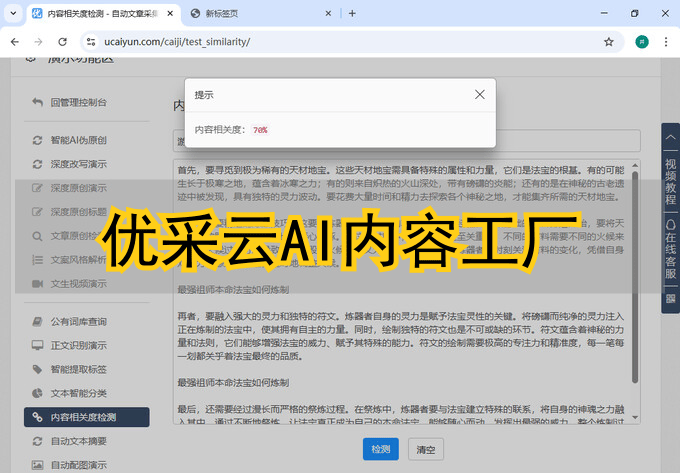Switch to the 新标签页 tab
680x473 pixels.
253,13
